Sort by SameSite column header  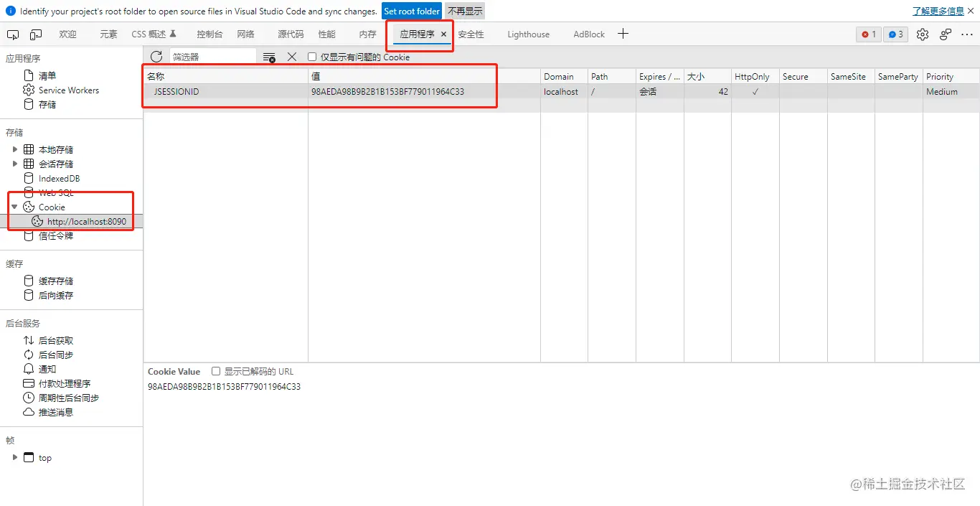851,76
